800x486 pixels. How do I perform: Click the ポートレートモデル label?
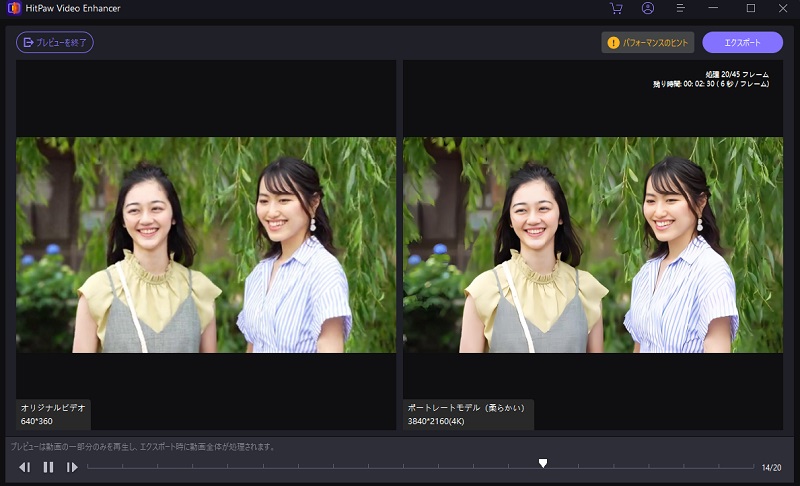(x=466, y=408)
